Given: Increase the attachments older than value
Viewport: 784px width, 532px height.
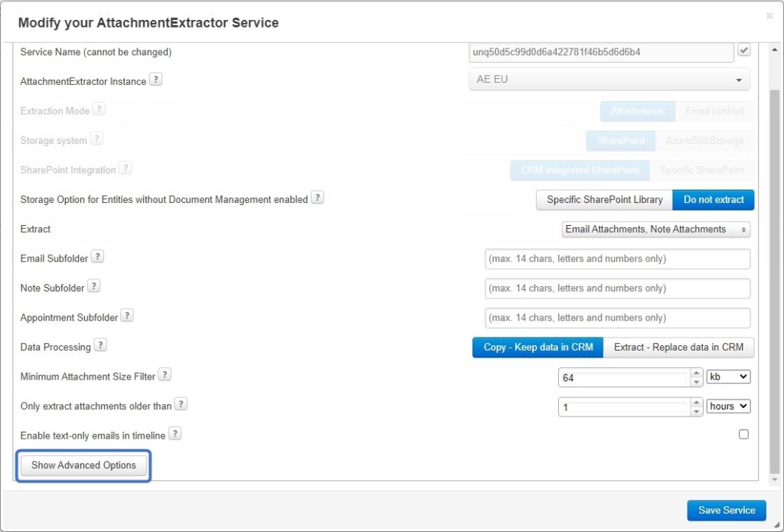Looking at the screenshot, I should 697,403.
